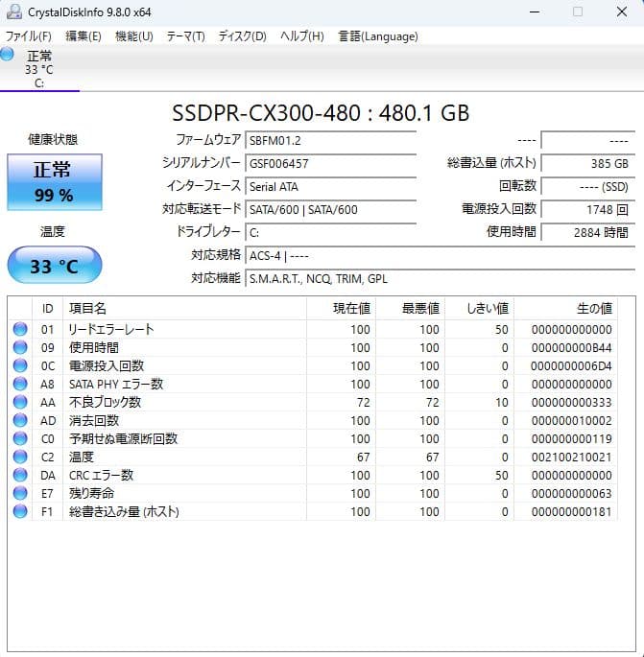The height and width of the screenshot is (657, 644).
Task: Click the 現在値 column header
Action: tap(342, 309)
